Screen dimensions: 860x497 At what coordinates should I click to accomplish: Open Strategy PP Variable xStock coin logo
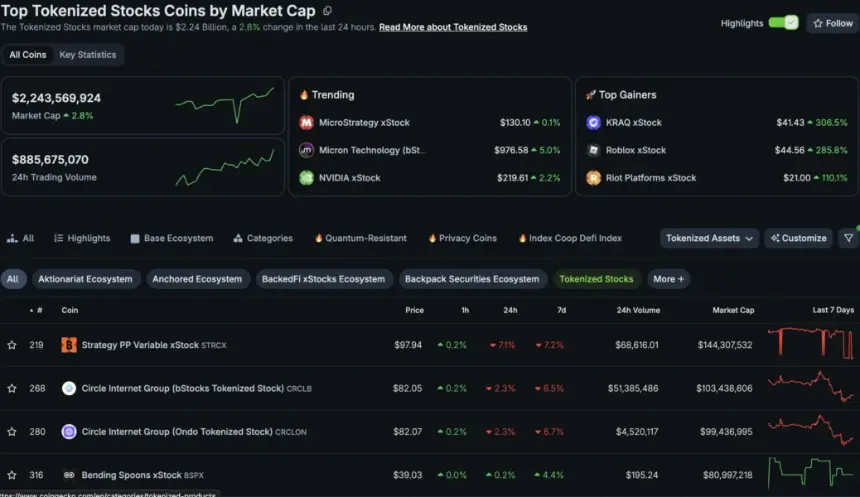click(x=69, y=345)
